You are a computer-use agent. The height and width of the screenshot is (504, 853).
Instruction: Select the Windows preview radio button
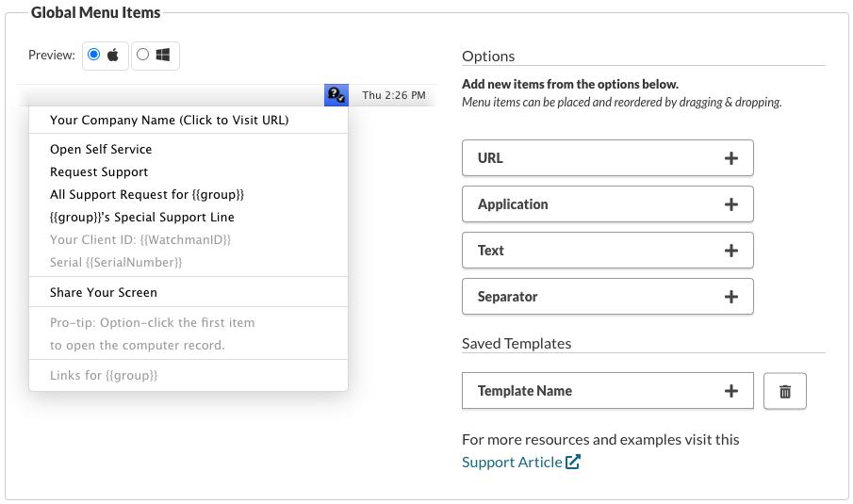point(142,55)
